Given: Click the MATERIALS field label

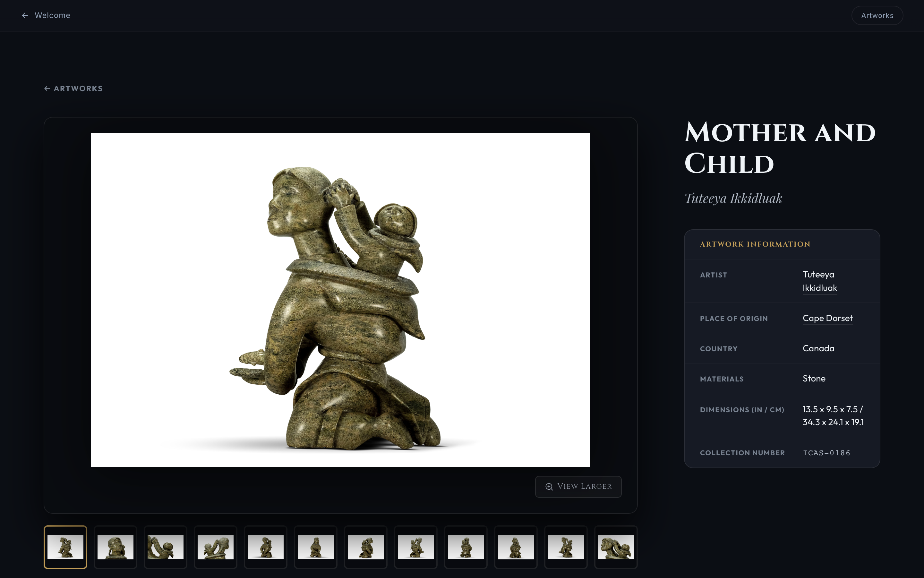Looking at the screenshot, I should [x=722, y=379].
